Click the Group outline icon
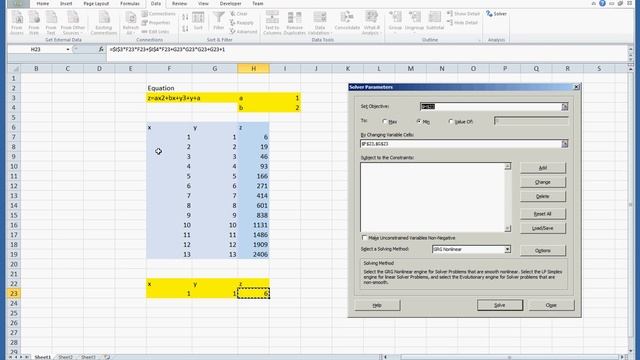Image resolution: width=640 pixels, height=360 pixels. 395,21
